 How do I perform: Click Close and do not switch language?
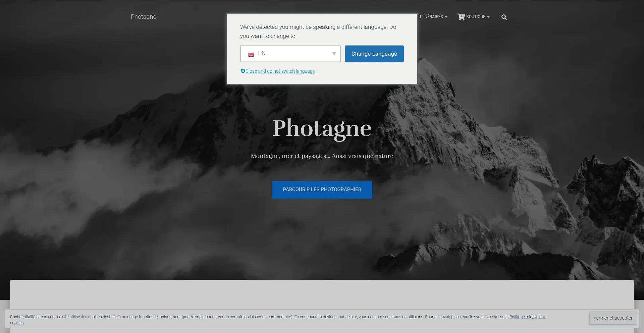coord(280,71)
